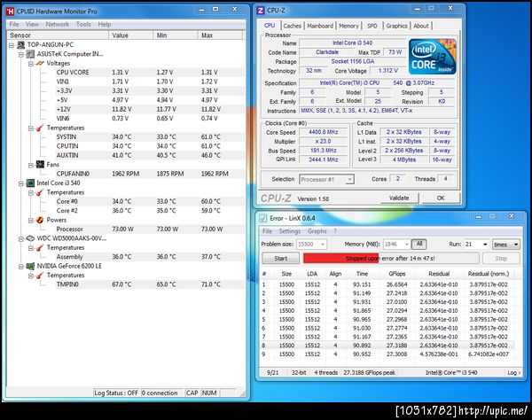This screenshot has height=420, width=532.
Task: Click the Fans icon
Action: (x=40, y=165)
